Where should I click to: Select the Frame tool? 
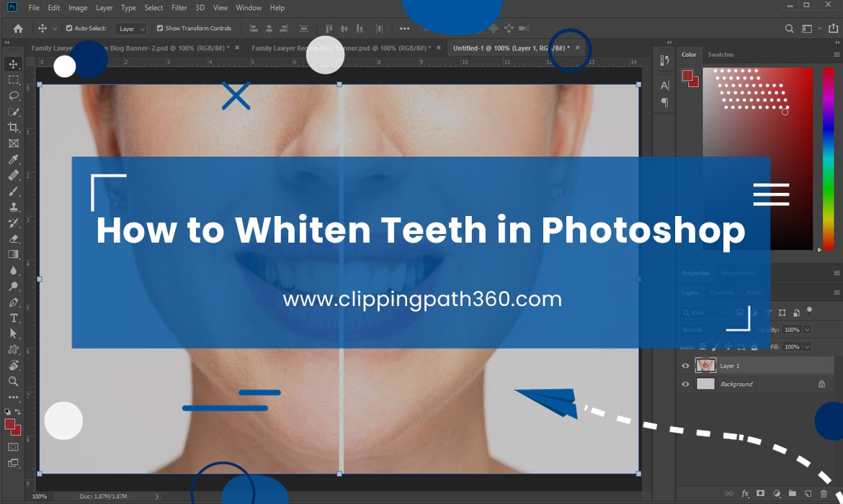coord(14,143)
